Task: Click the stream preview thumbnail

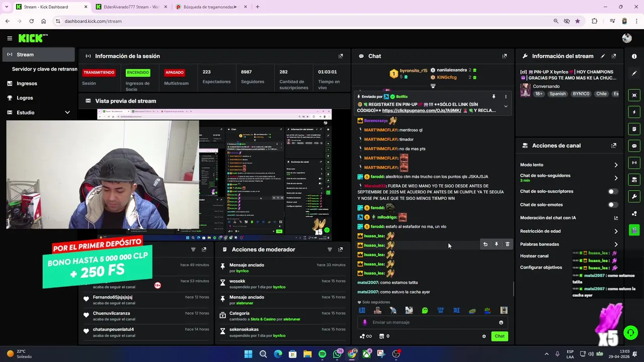Action: [x=214, y=174]
